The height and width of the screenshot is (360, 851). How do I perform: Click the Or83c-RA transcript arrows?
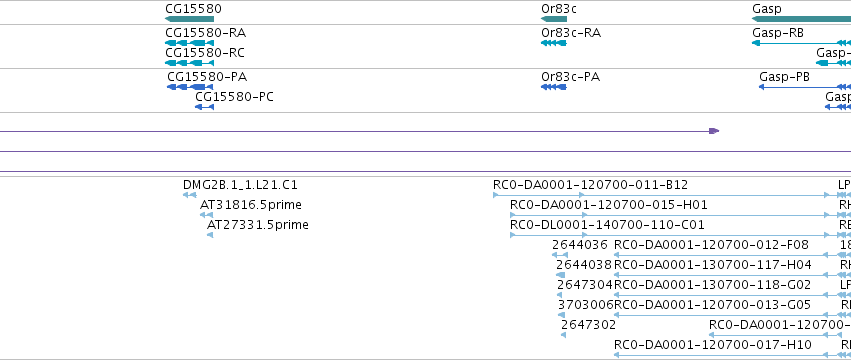[x=554, y=43]
